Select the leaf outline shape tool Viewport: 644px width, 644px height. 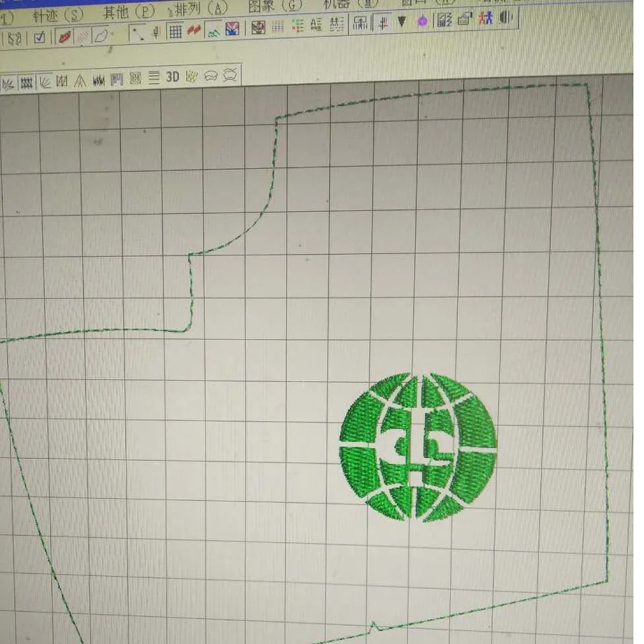click(x=102, y=35)
